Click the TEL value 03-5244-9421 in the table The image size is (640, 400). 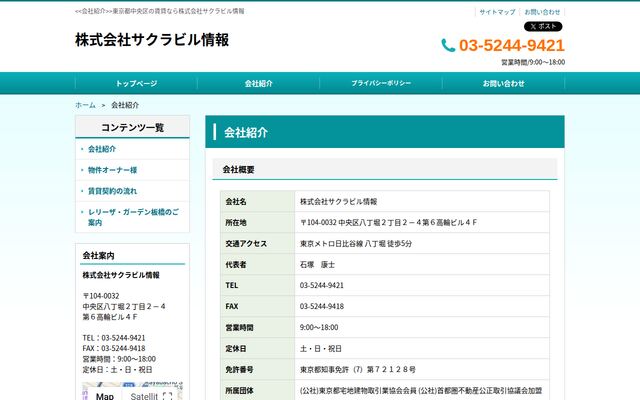pos(322,285)
